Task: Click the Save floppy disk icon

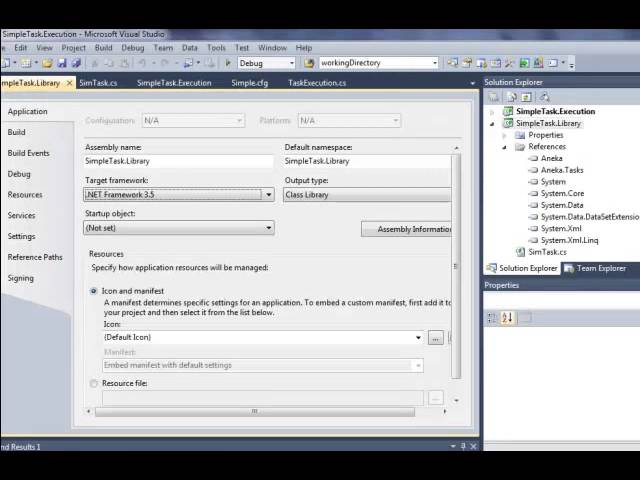Action: (x=62, y=63)
